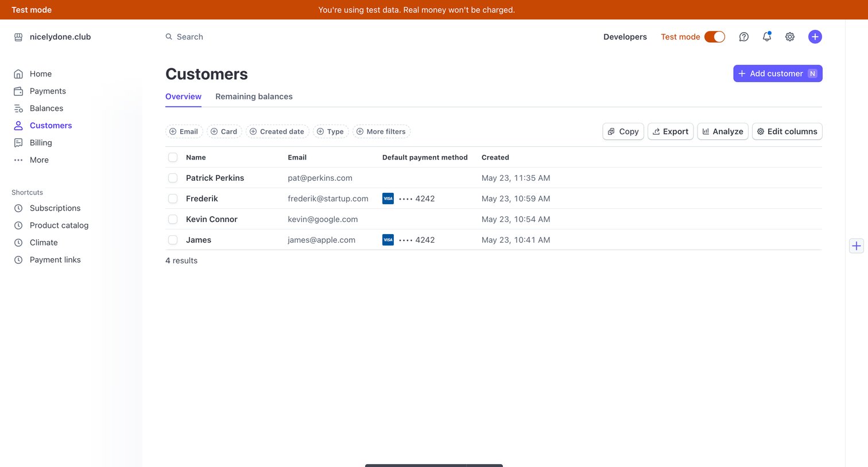Switch to the Overview tab
The width and height of the screenshot is (868, 467).
(x=183, y=96)
